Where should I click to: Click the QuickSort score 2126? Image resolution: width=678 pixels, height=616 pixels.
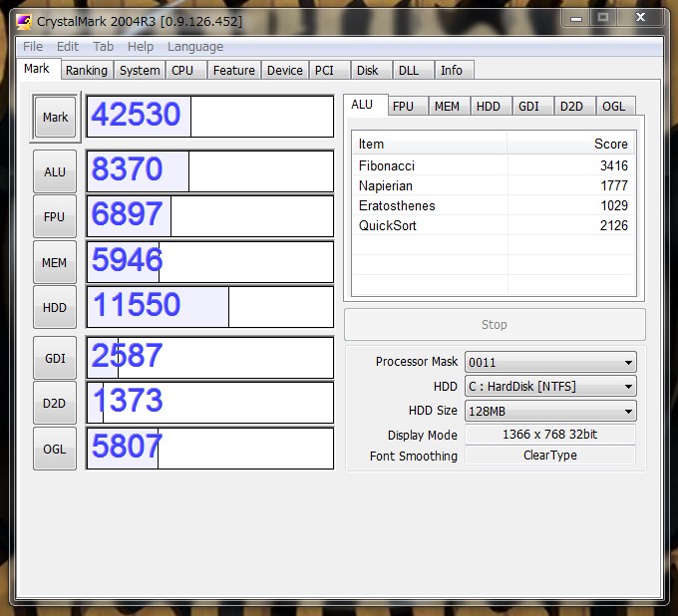tap(614, 225)
